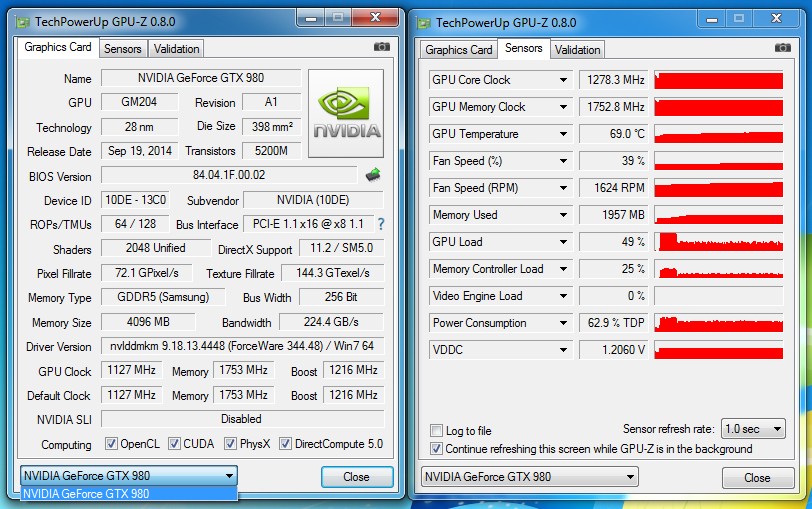This screenshot has width=812, height=509.
Task: Click the BIOS save chip icon
Action: (x=373, y=175)
